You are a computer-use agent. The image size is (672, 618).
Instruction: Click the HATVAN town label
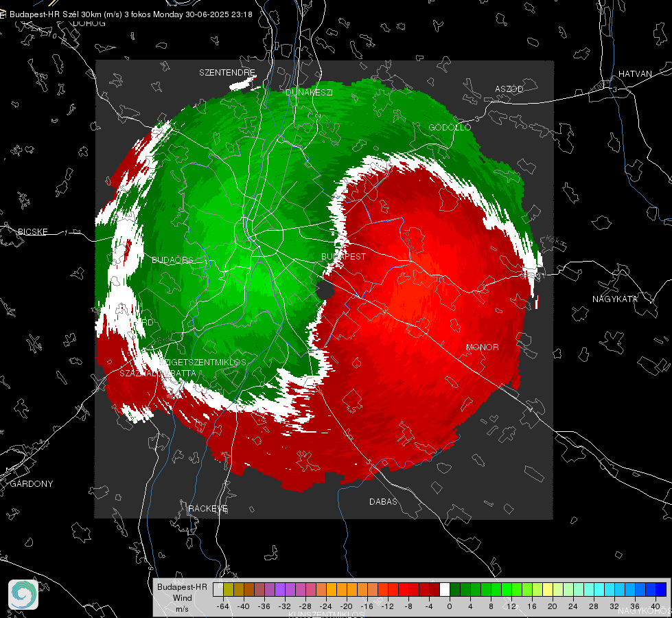pos(635,74)
